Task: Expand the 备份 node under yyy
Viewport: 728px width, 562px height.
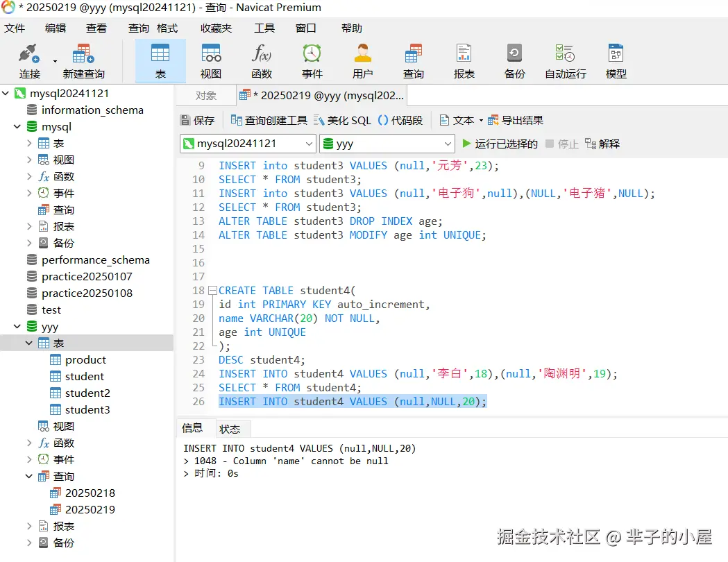Action: [x=28, y=543]
